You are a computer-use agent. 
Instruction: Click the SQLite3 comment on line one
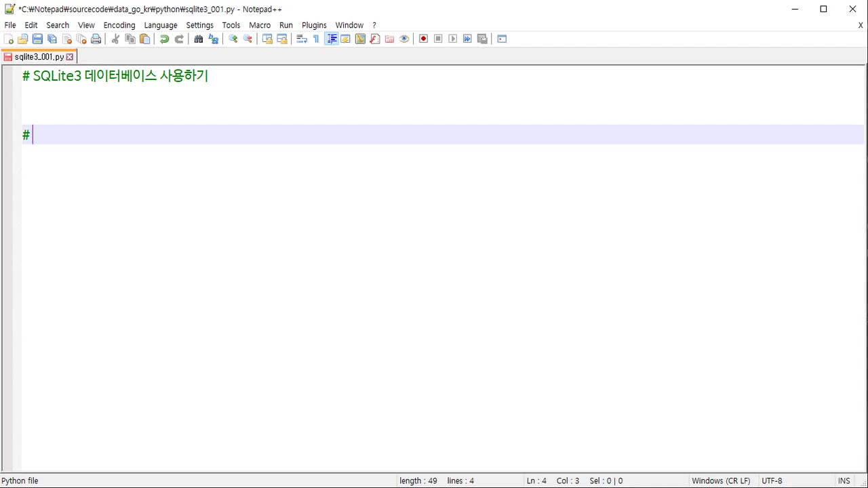pyautogui.click(x=115, y=76)
